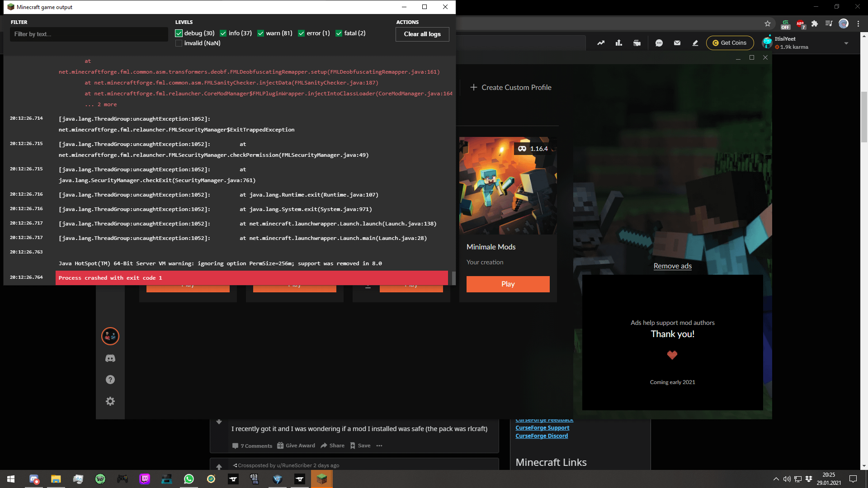Open Reddit messages envelope icon
The image size is (868, 488).
tap(677, 43)
